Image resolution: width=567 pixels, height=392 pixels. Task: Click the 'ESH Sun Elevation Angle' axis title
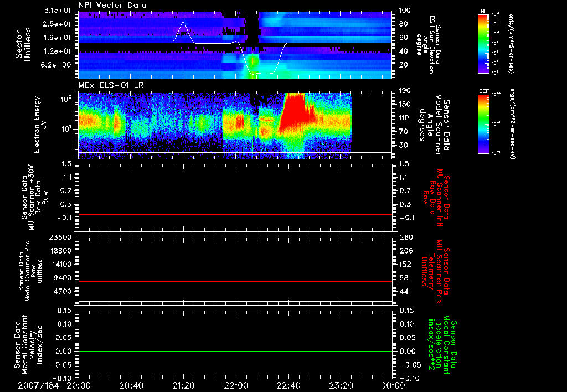tap(429, 44)
